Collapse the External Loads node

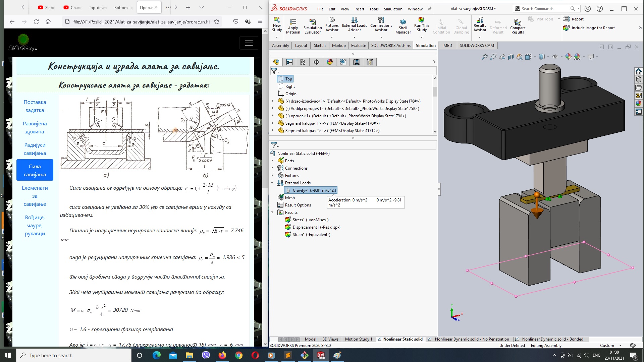click(x=272, y=183)
